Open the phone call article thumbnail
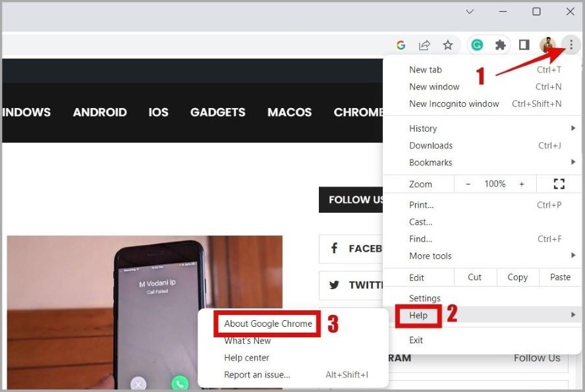Image resolution: width=585 pixels, height=392 pixels. click(144, 312)
